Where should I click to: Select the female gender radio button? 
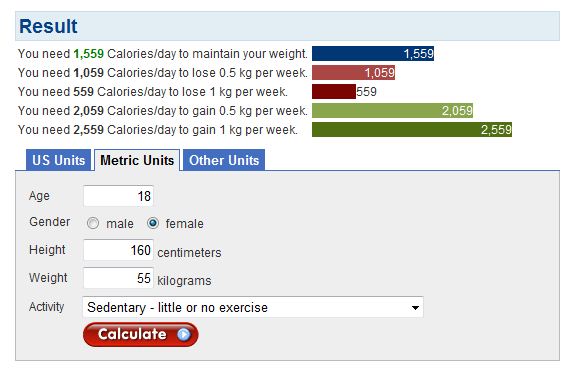tap(153, 223)
